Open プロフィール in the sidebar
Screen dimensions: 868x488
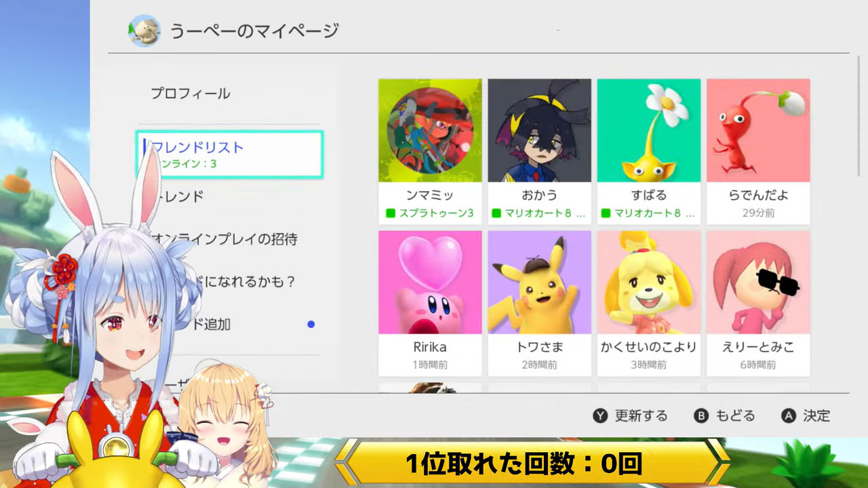pyautogui.click(x=191, y=94)
